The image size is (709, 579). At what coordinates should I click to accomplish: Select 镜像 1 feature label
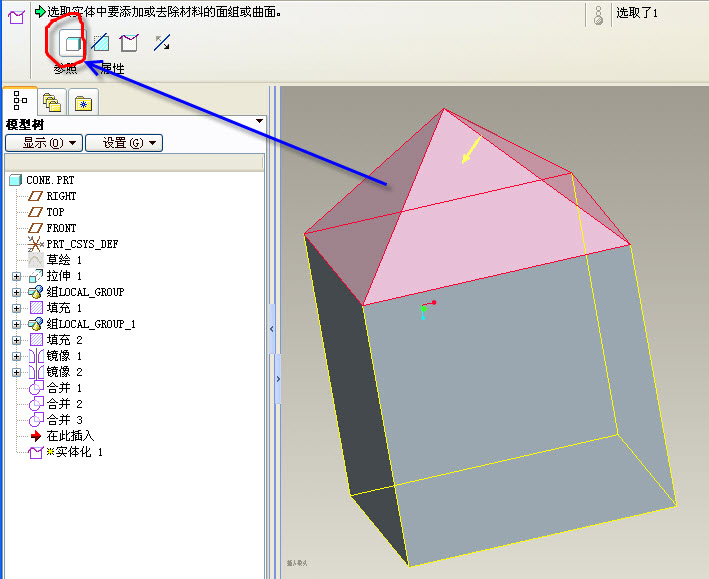coord(64,356)
